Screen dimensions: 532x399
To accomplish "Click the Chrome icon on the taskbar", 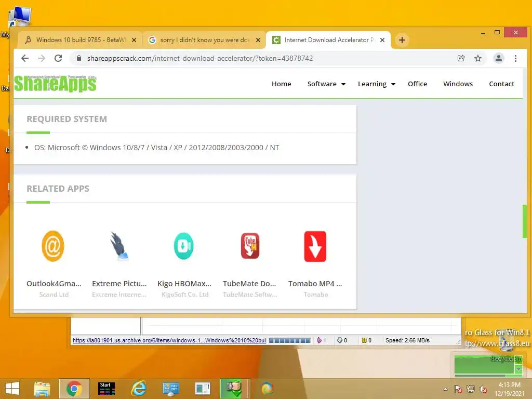I will point(74,389).
